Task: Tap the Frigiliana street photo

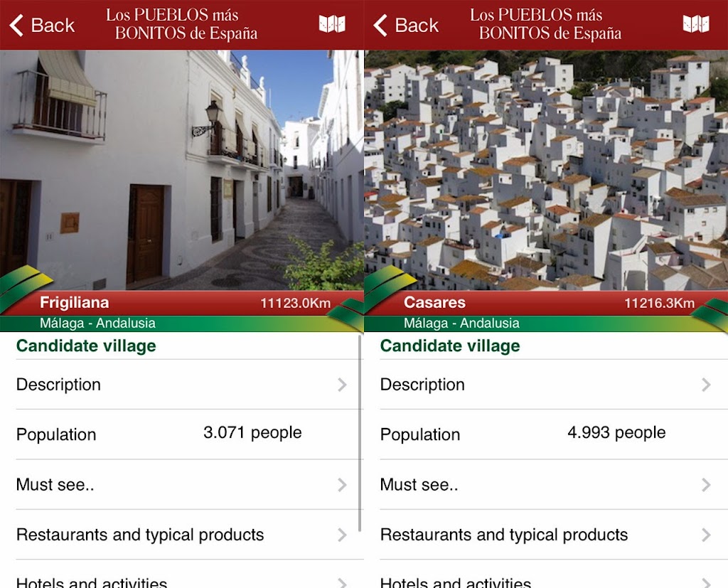Action: point(181,170)
